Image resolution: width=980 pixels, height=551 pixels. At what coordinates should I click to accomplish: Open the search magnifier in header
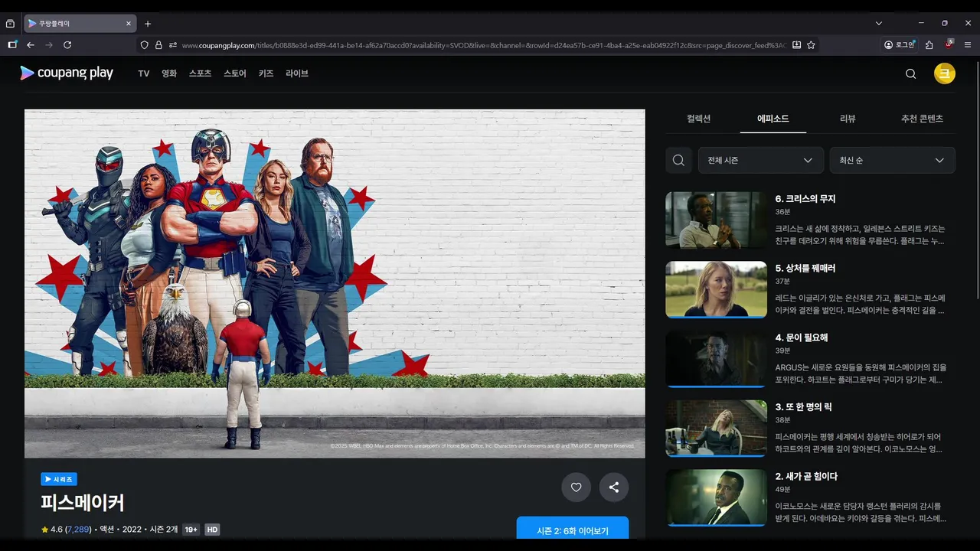point(910,73)
